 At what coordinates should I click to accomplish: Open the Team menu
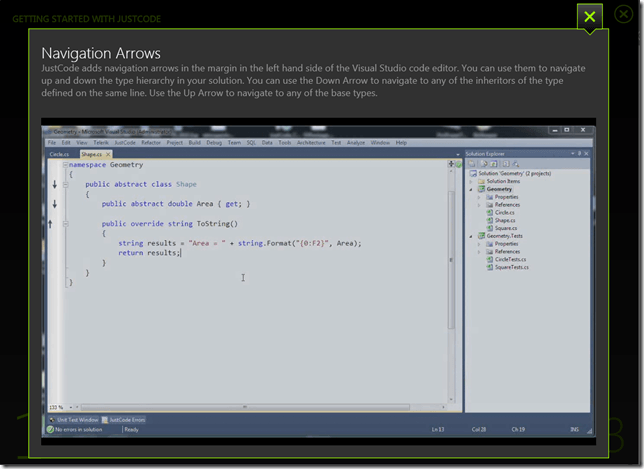pyautogui.click(x=235, y=143)
